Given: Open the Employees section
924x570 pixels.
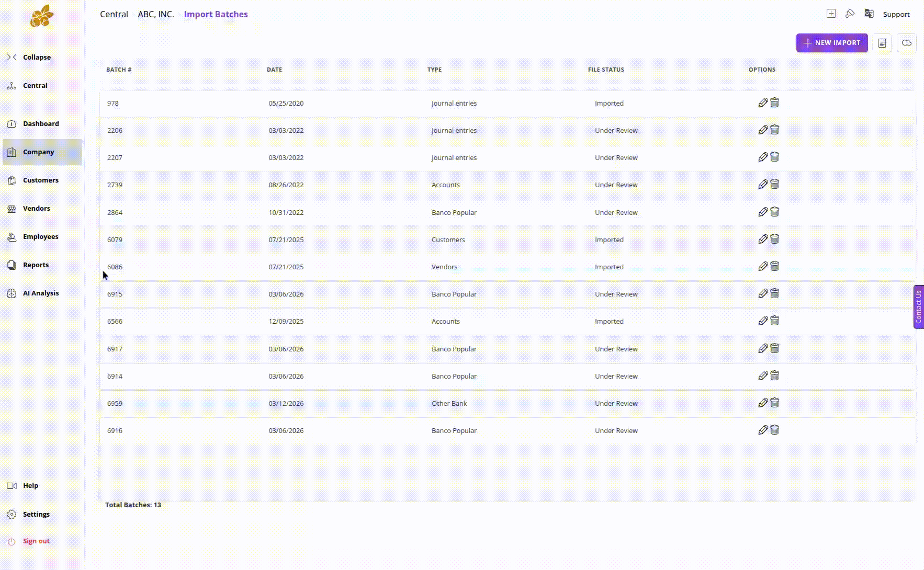Looking at the screenshot, I should click(40, 236).
